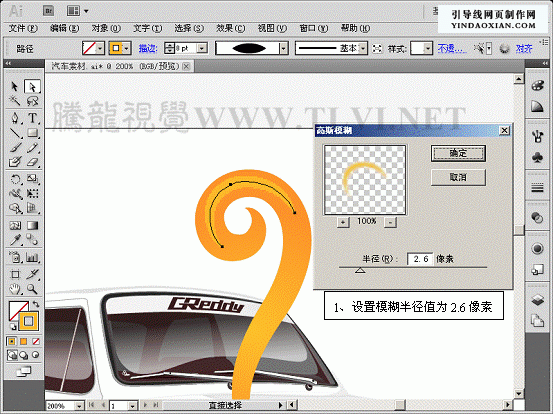Select the Selection (black arrow) tool
This screenshot has width=553, height=414.
point(14,86)
